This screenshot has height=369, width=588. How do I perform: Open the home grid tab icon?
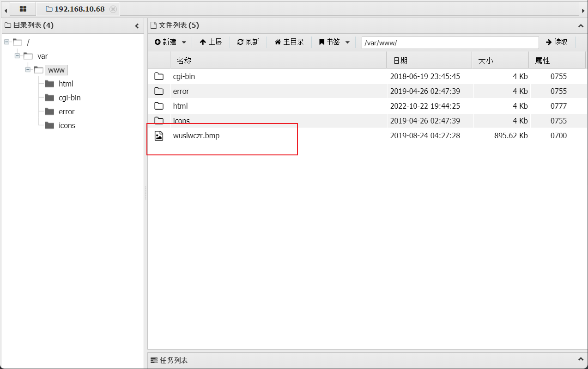tap(23, 9)
